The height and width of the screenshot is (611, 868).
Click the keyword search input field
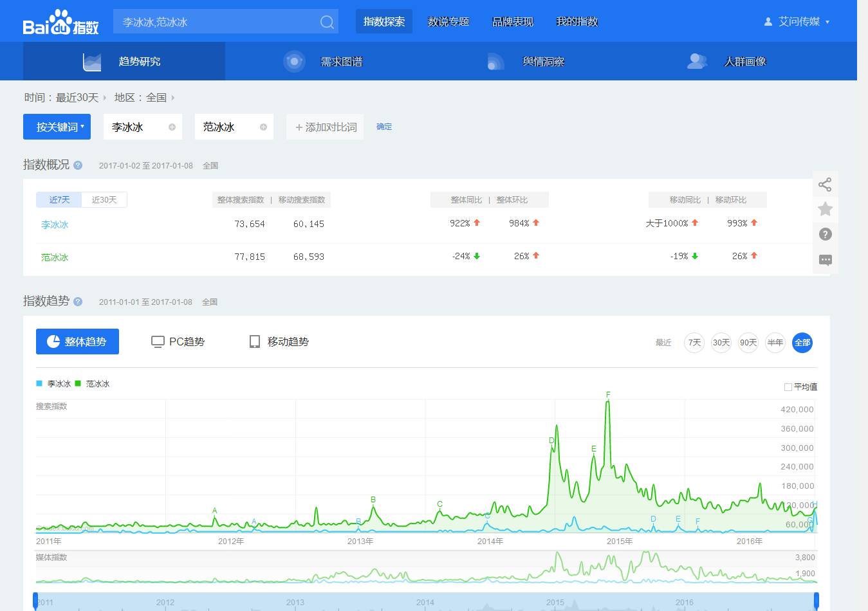[x=216, y=23]
